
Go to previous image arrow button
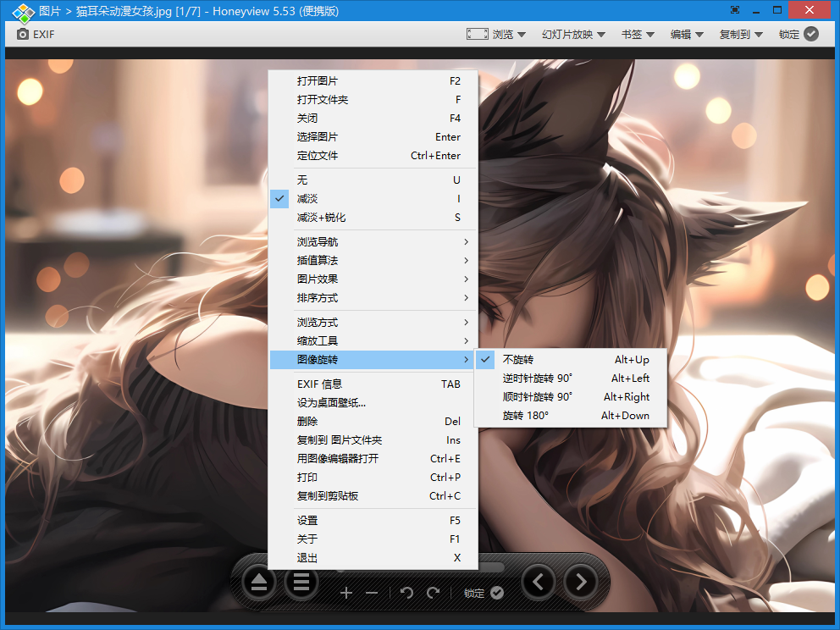tap(539, 582)
